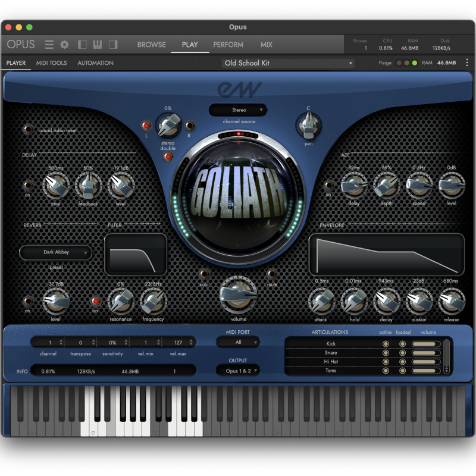Open the Dark Abbey reverb preset dropdown

coord(56,252)
